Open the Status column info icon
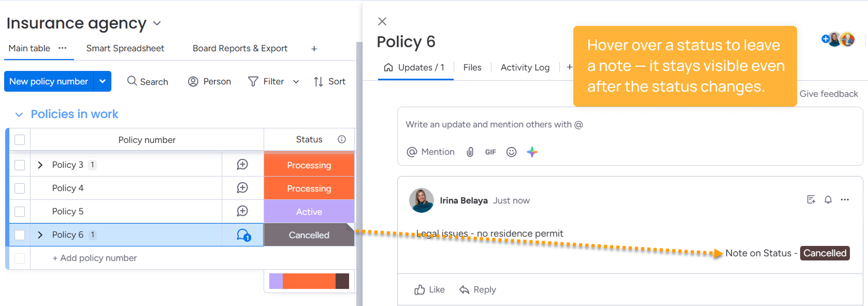The width and height of the screenshot is (868, 306). tap(341, 139)
